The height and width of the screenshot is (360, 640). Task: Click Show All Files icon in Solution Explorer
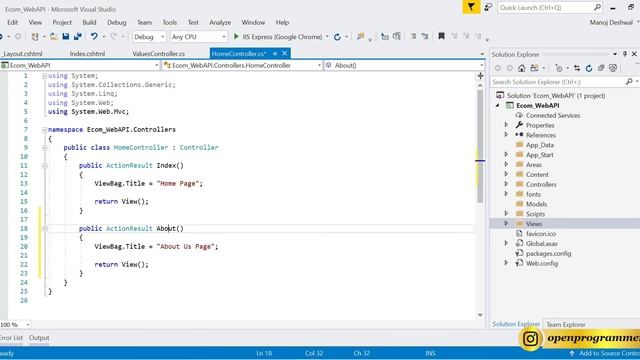coord(613,68)
